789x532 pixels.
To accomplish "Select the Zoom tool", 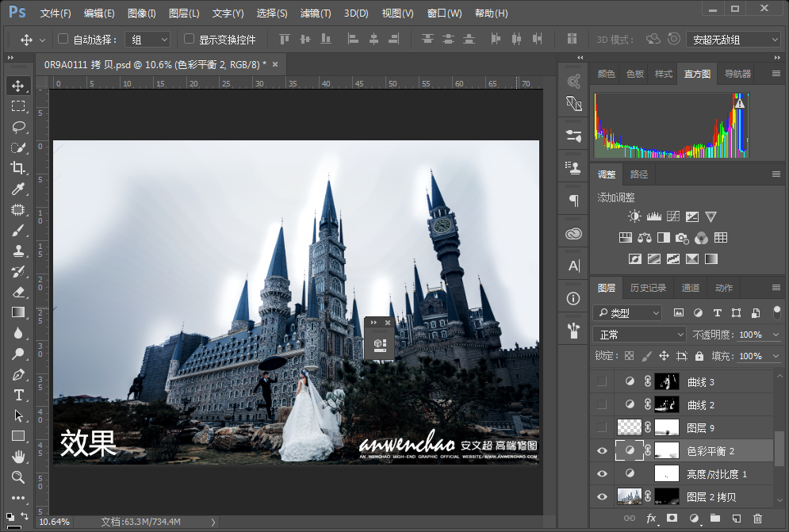I will pyautogui.click(x=18, y=477).
